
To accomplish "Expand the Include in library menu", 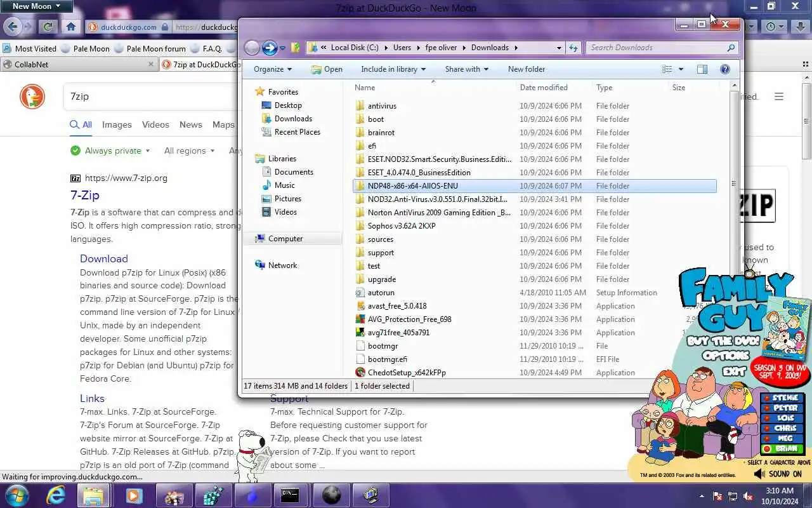I will (393, 69).
